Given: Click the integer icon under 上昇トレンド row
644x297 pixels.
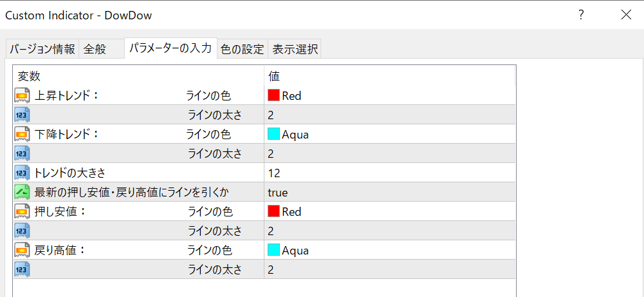Looking at the screenshot, I should [x=23, y=115].
